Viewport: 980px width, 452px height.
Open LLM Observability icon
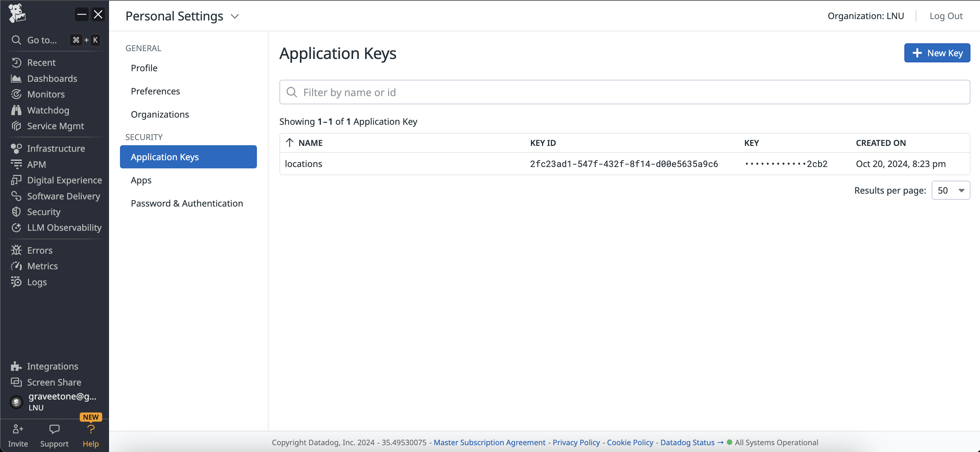click(16, 227)
